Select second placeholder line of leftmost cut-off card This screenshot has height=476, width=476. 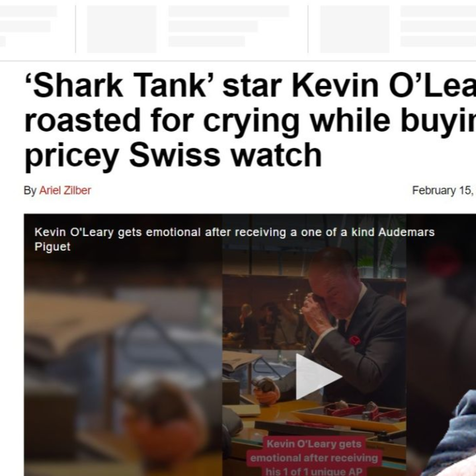coord(25,26)
